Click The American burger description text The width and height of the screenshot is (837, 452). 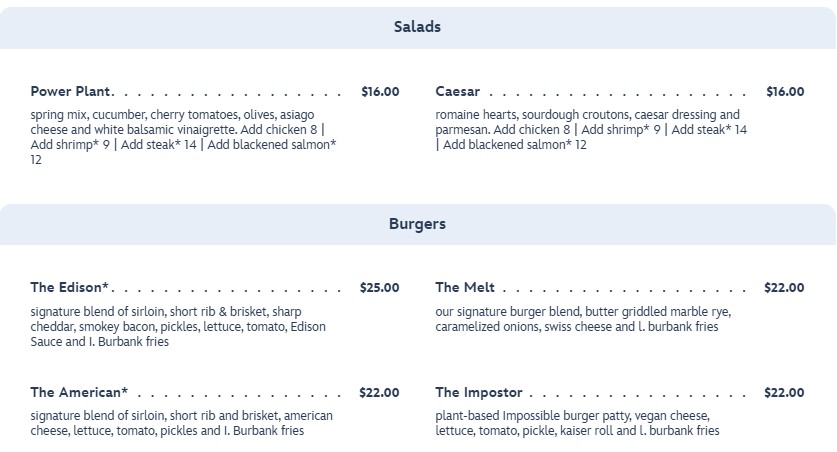pyautogui.click(x=182, y=423)
